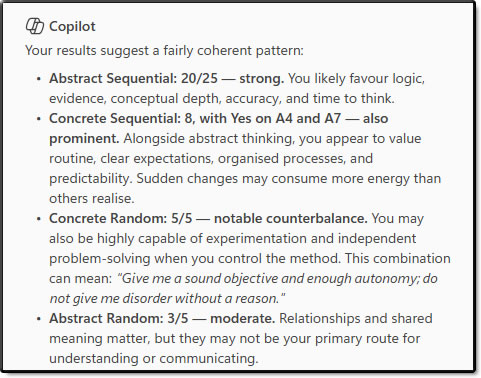The height and width of the screenshot is (378, 481).
Task: Click the bullet before Concrete Random
Action: tap(39, 219)
